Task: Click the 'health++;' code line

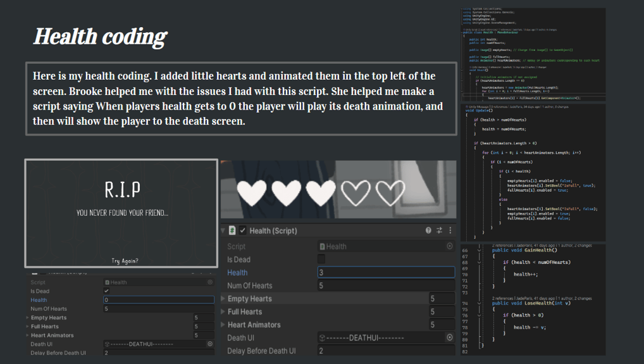Action: click(525, 274)
